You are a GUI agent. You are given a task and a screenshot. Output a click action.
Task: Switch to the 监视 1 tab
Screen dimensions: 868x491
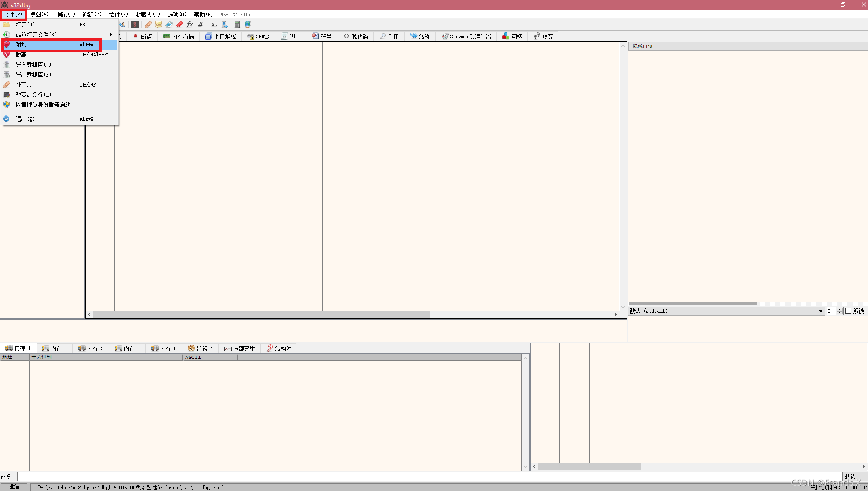click(x=201, y=348)
